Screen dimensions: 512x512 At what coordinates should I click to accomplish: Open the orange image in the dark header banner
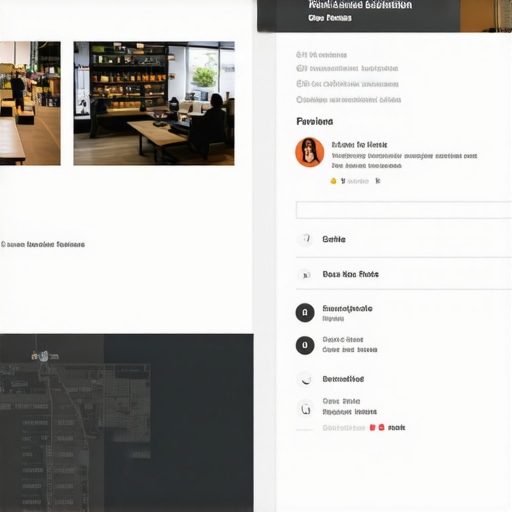click(x=486, y=16)
